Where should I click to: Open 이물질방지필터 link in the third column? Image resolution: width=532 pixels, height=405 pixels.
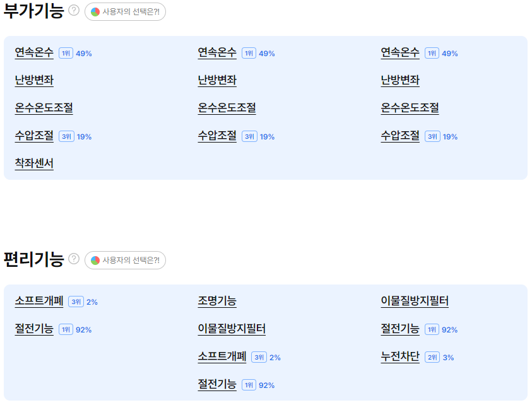tap(415, 301)
